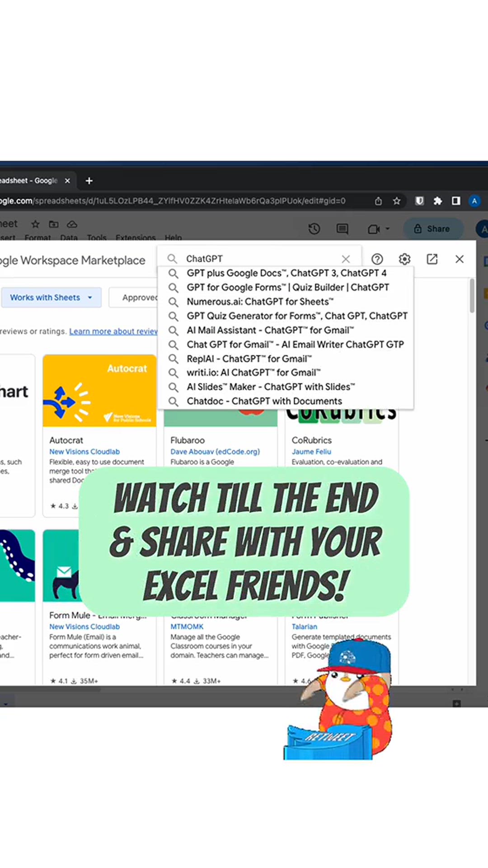Image resolution: width=488 pixels, height=868 pixels.
Task: Open New Visions Cloudlab under Autocrat
Action: (x=84, y=452)
